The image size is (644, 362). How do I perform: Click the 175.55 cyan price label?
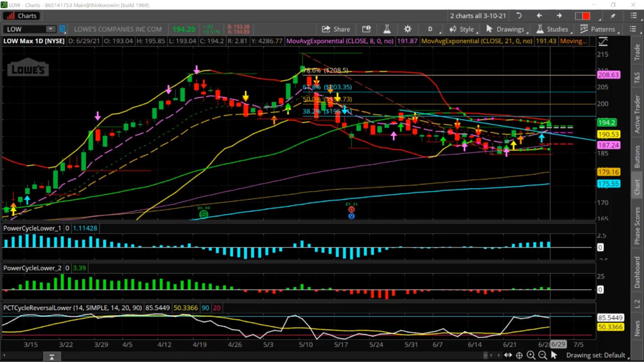[608, 184]
